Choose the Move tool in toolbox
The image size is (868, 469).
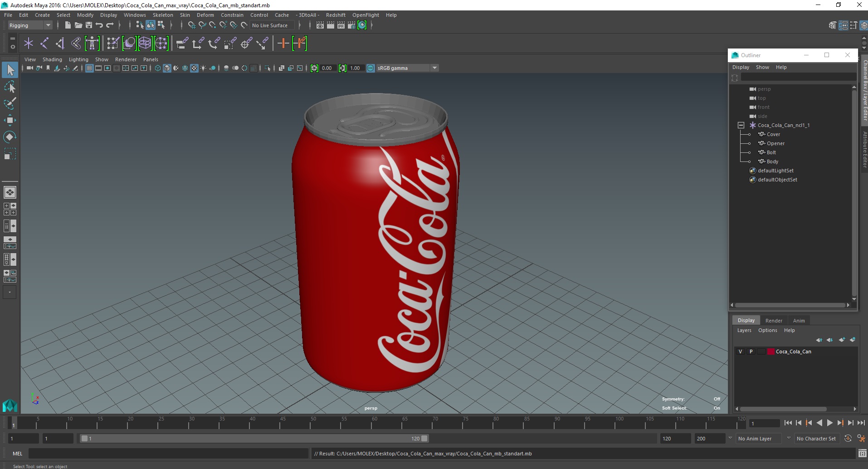click(x=10, y=120)
